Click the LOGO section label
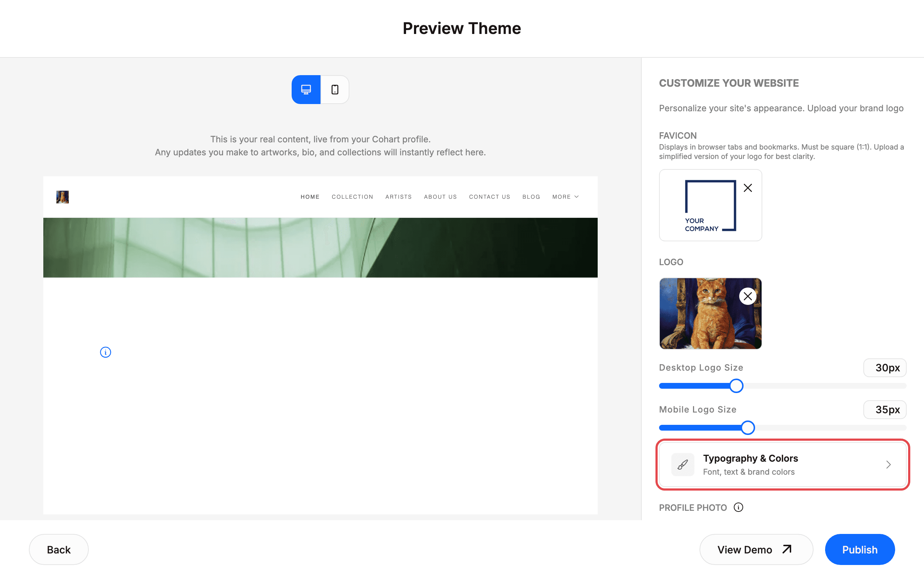 (671, 262)
